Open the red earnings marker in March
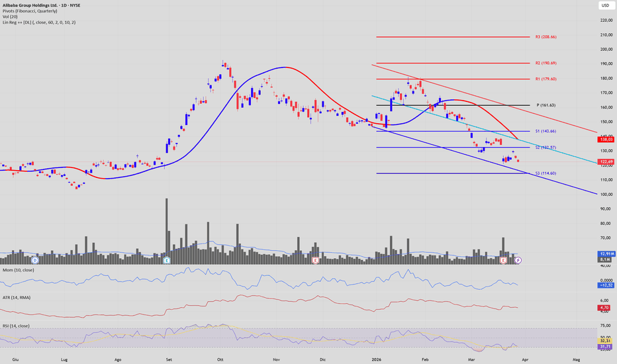617x364 pixels. (503, 260)
